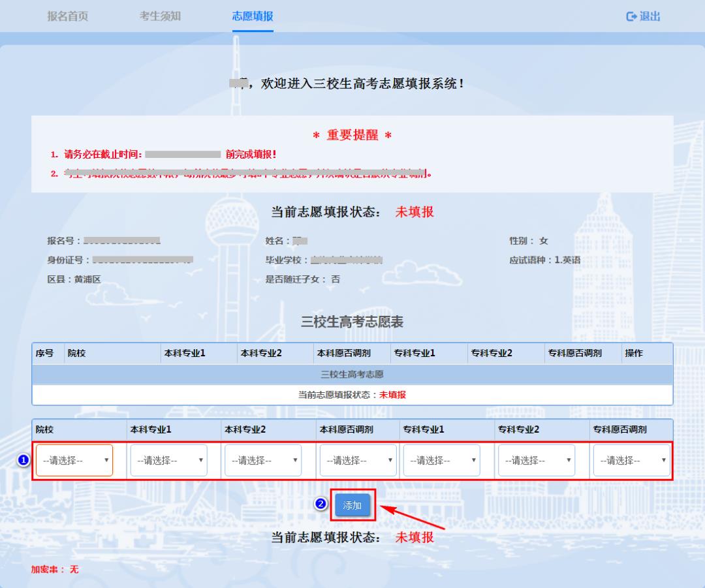Image resolution: width=705 pixels, height=588 pixels.
Task: Open the 院校 selection dropdown
Action: tap(74, 460)
